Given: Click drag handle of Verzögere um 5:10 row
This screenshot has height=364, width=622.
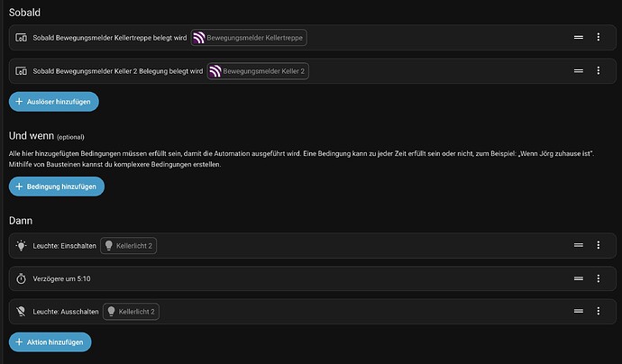Looking at the screenshot, I should pos(579,278).
